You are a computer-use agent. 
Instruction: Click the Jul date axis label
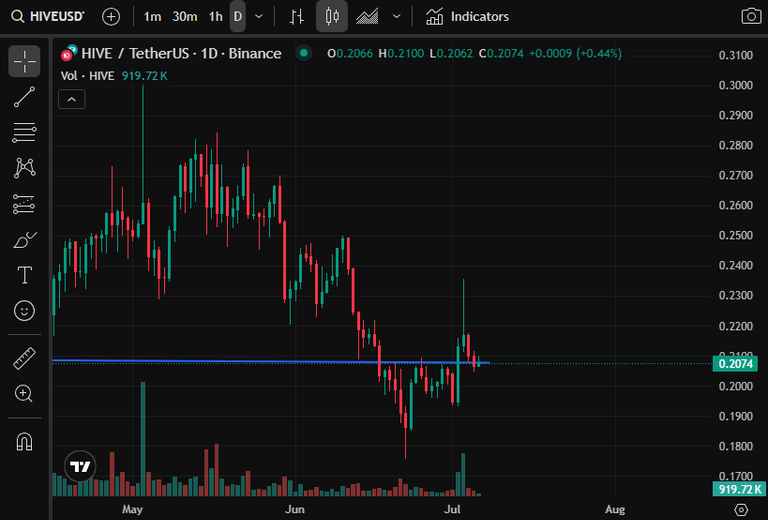pyautogui.click(x=452, y=509)
